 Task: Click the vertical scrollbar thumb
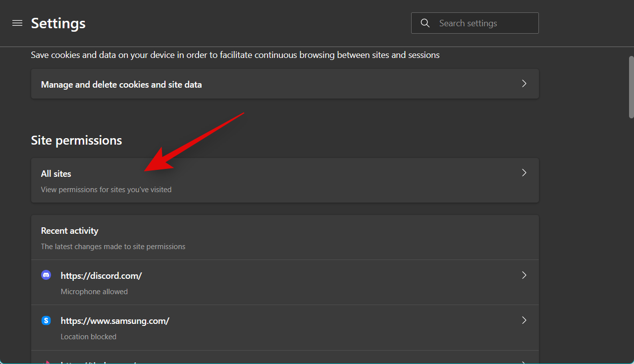[631, 87]
